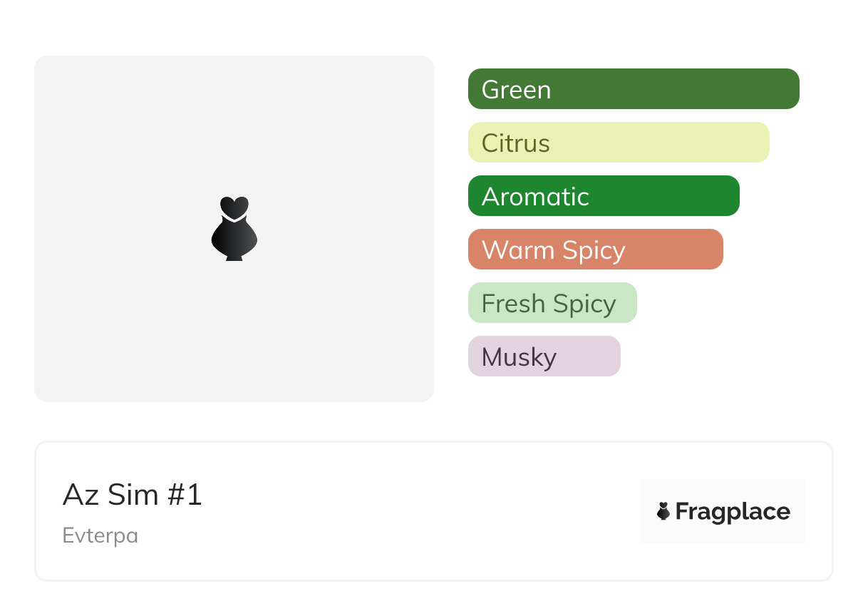868x616 pixels.
Task: Open the Az Sim #1 fragrance title
Action: coord(133,494)
